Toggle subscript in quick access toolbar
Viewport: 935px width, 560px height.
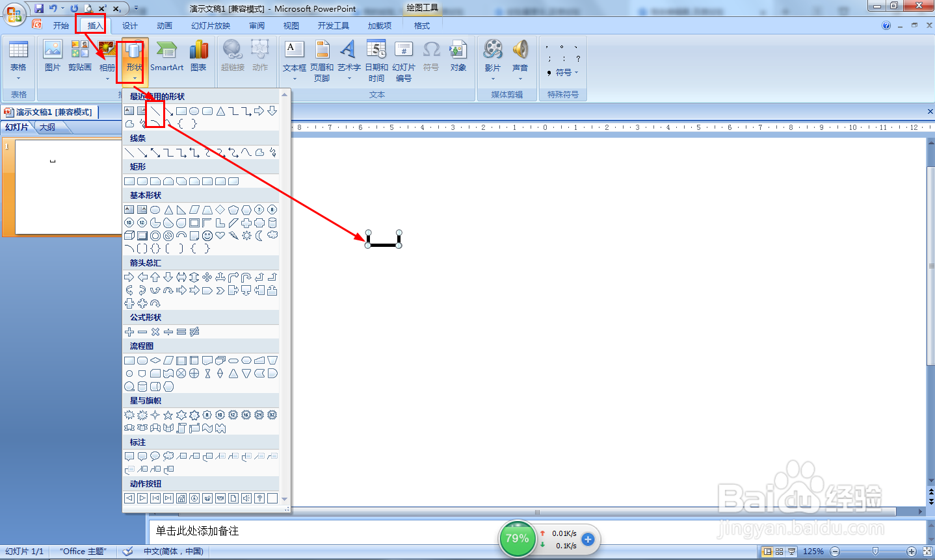(117, 8)
